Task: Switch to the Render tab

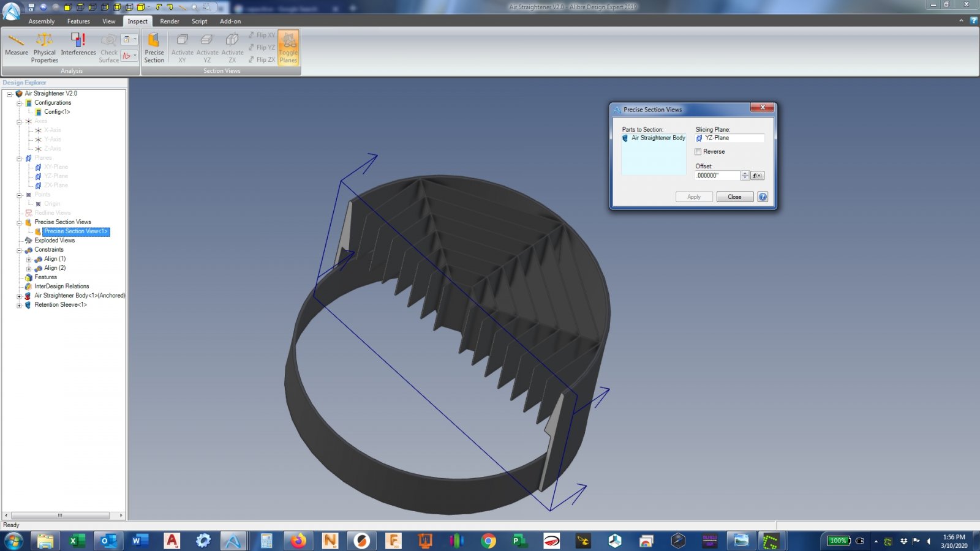Action: 170,21
